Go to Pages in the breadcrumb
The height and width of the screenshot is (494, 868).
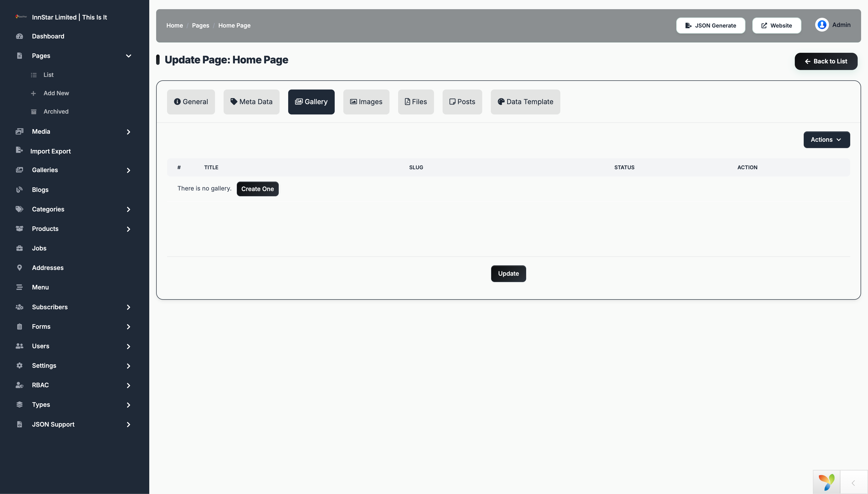point(200,26)
